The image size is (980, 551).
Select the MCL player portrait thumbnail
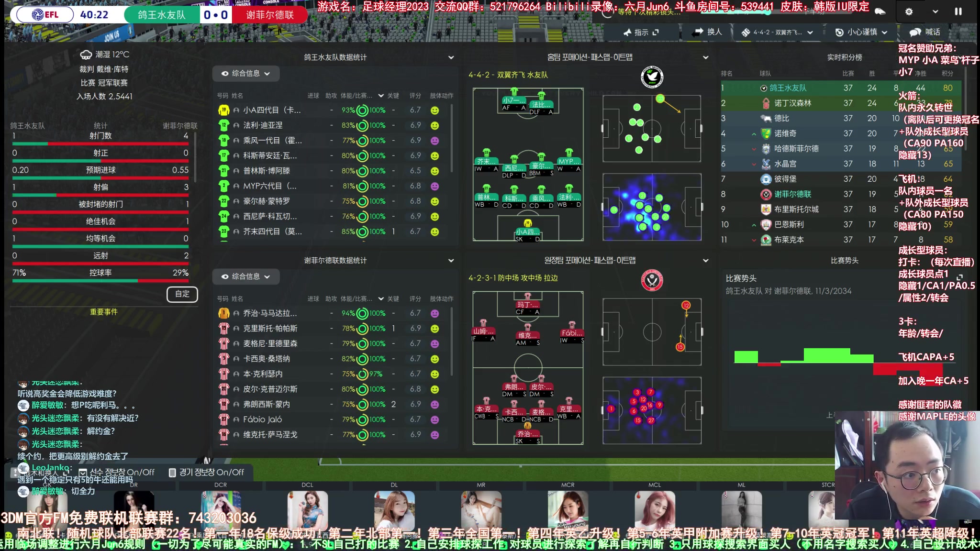click(655, 510)
